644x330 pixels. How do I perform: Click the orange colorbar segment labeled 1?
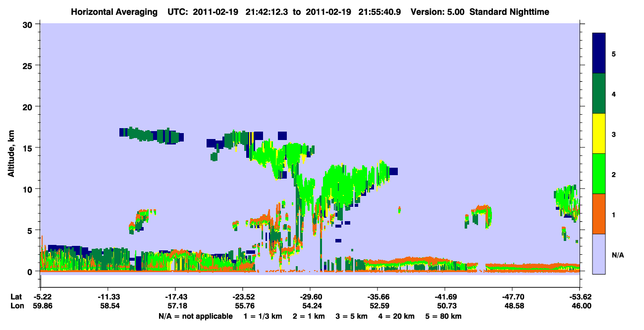point(599,214)
